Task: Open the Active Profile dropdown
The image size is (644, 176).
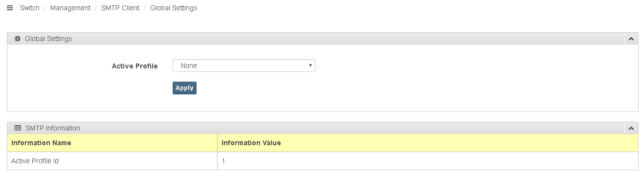Action: (244, 66)
